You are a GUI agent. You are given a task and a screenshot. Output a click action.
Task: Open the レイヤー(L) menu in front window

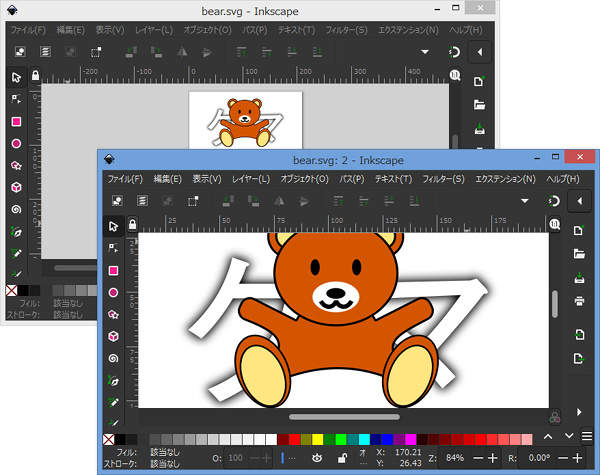coord(250,179)
